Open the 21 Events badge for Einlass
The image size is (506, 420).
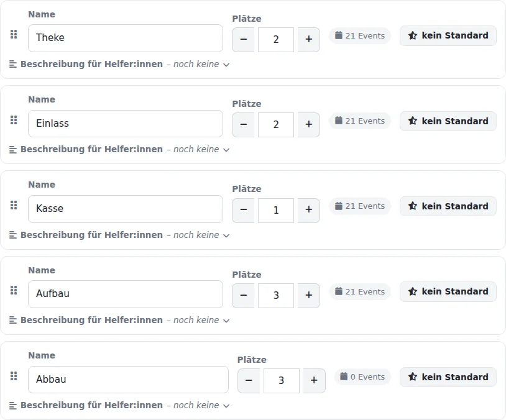pyautogui.click(x=360, y=121)
